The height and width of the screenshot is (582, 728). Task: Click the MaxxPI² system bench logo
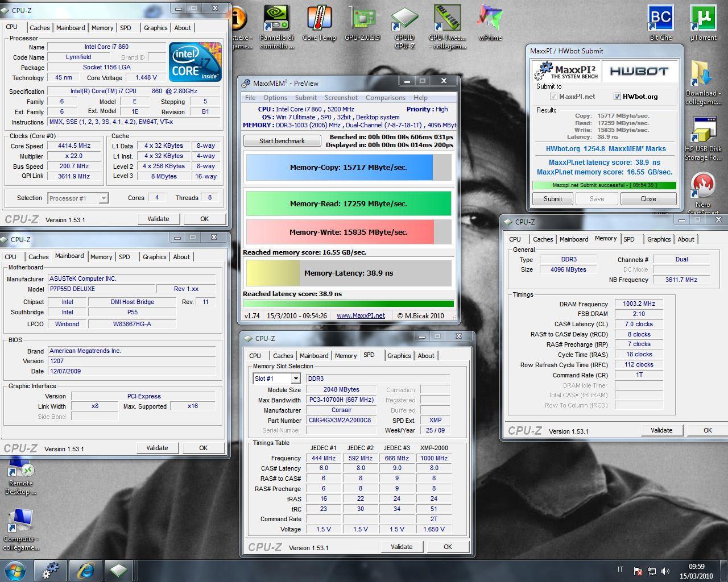tap(566, 71)
